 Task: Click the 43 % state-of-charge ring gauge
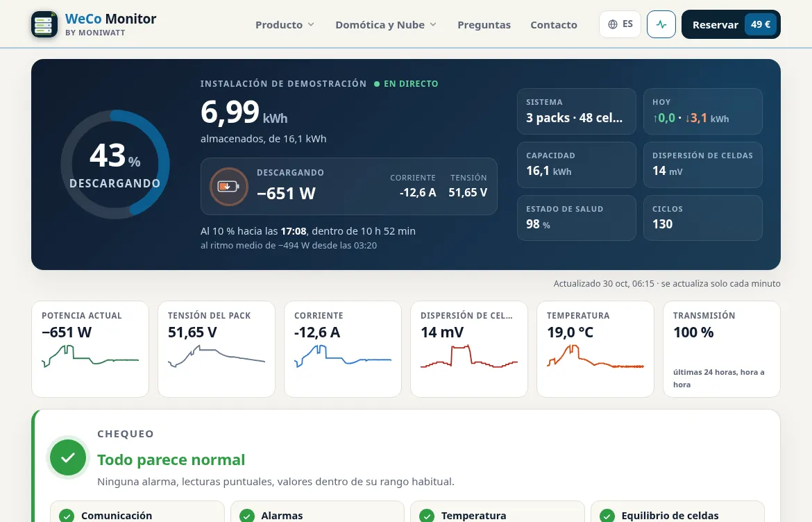(115, 164)
